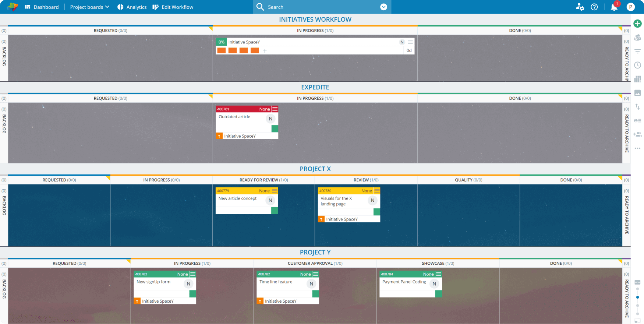The height and width of the screenshot is (324, 644).
Task: Click the green add card plus button
Action: [637, 24]
